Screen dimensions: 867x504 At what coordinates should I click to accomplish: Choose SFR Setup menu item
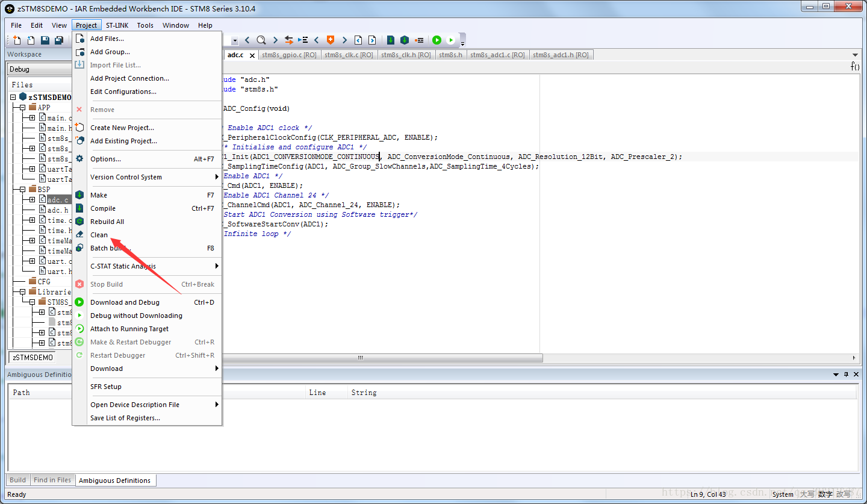click(x=147, y=387)
